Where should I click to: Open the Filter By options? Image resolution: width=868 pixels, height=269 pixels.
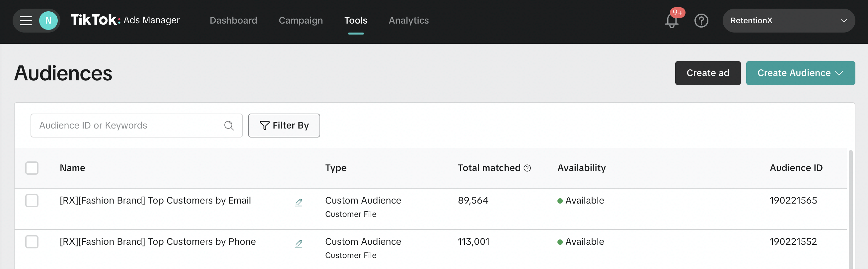point(284,126)
